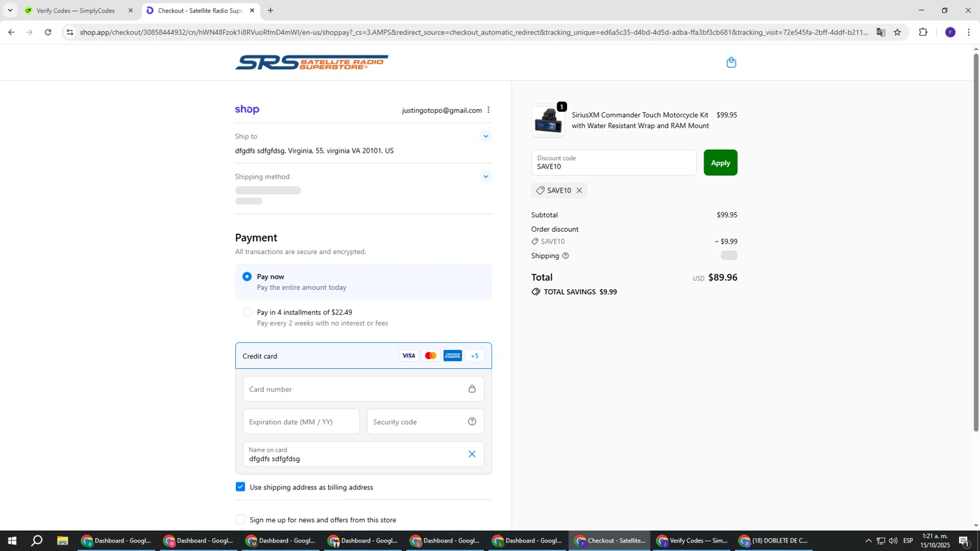This screenshot has height=551, width=980.
Task: Clear the Name on card field
Action: click(x=472, y=454)
